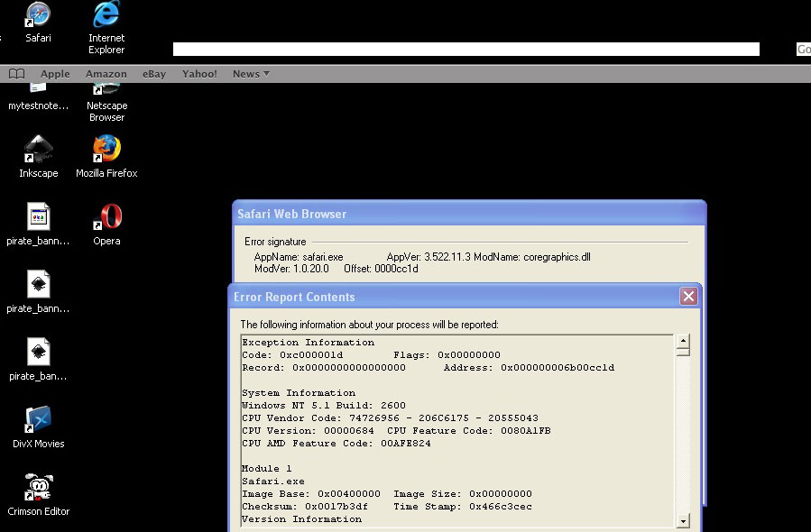Launch Internet Explorer from desktop
The width and height of the screenshot is (811, 532).
click(106, 27)
